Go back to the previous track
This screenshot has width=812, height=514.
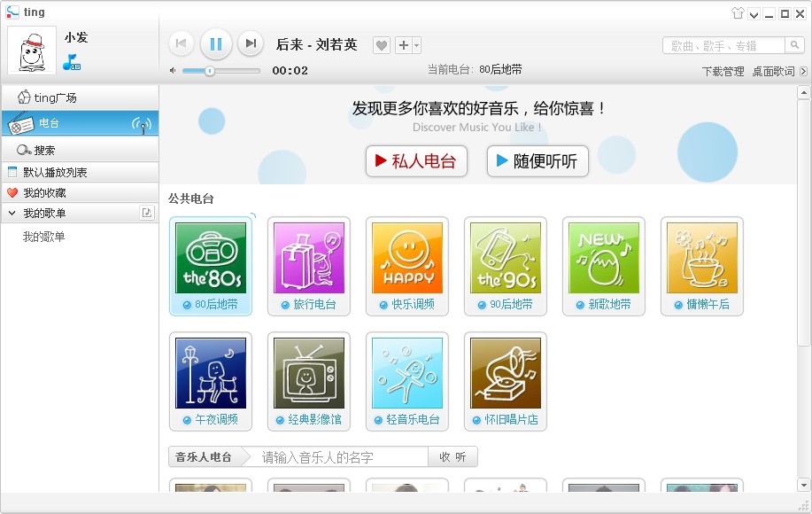click(x=182, y=43)
